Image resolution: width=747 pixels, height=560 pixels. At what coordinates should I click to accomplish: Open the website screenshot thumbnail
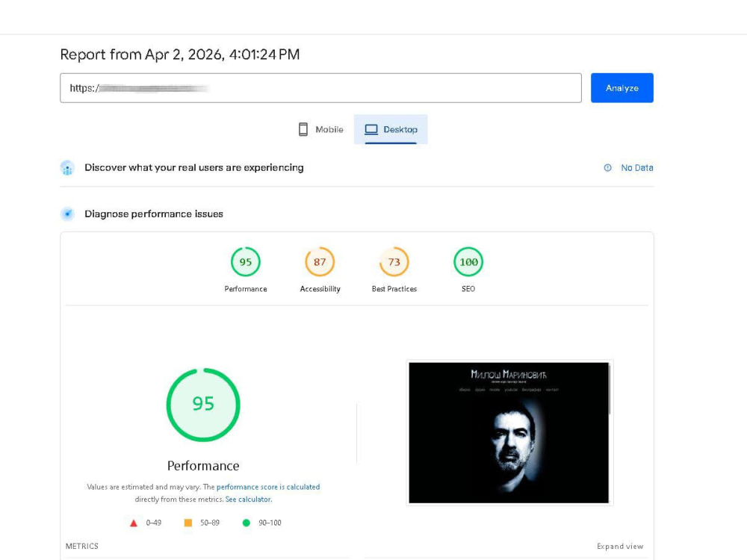(x=509, y=432)
